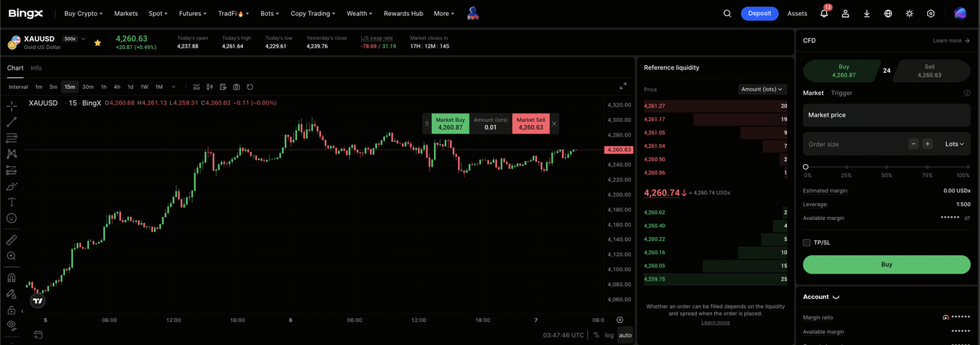Toggle auto scale on the chart
The image size is (980, 345).
click(x=626, y=335)
